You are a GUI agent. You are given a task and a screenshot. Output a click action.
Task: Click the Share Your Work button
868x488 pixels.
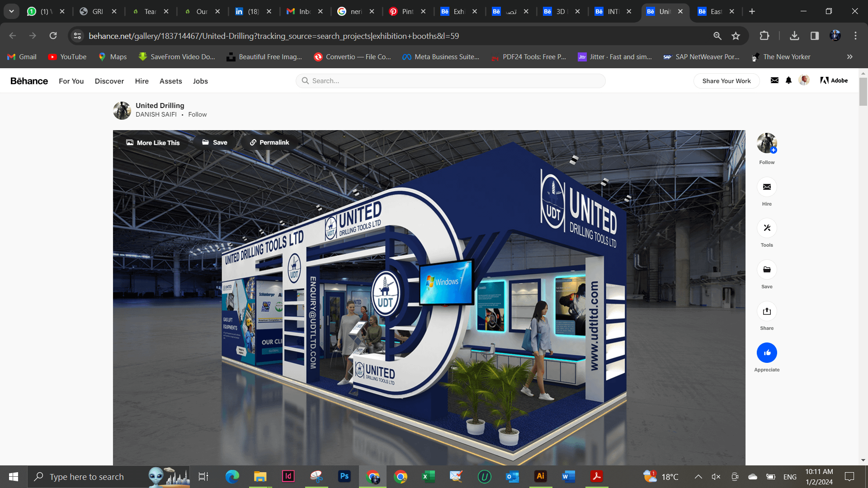726,81
